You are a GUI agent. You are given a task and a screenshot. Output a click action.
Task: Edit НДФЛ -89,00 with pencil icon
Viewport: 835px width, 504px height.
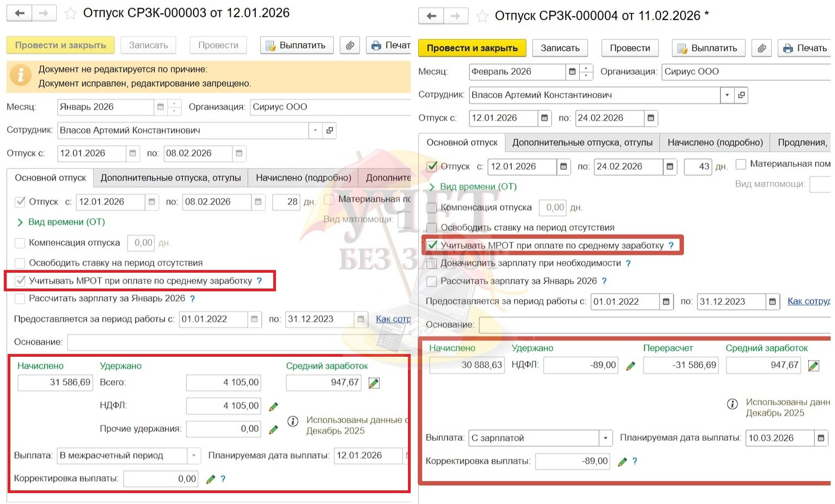point(630,366)
